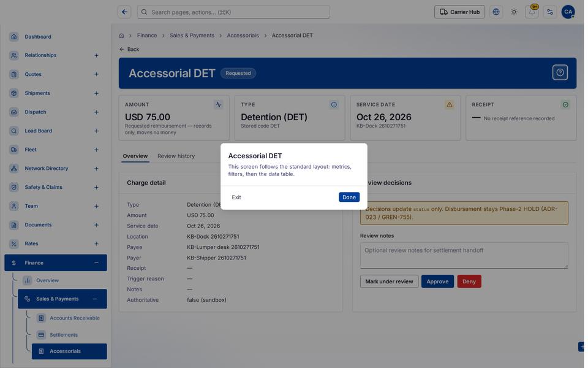Open the CA user avatar menu
This screenshot has height=368, width=588.
click(x=568, y=12)
